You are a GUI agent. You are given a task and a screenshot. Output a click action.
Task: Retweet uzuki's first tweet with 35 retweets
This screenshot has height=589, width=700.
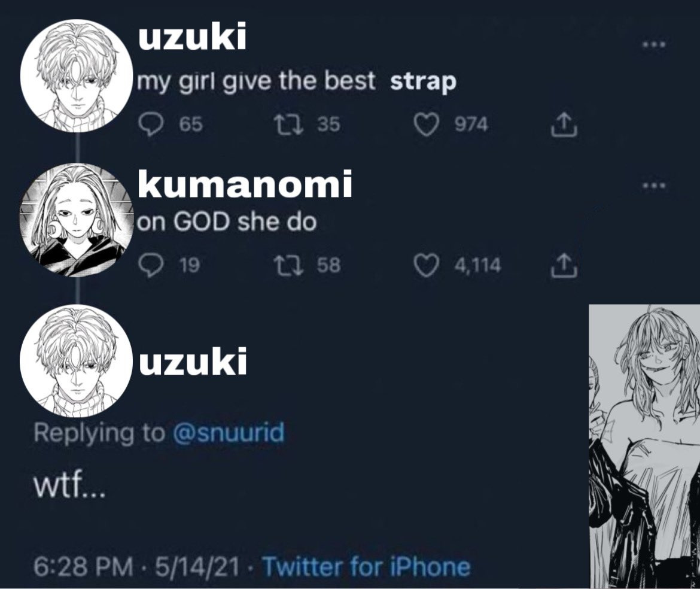click(x=288, y=124)
